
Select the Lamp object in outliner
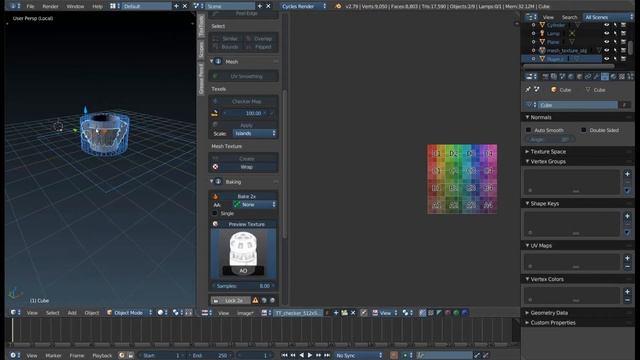click(553, 33)
